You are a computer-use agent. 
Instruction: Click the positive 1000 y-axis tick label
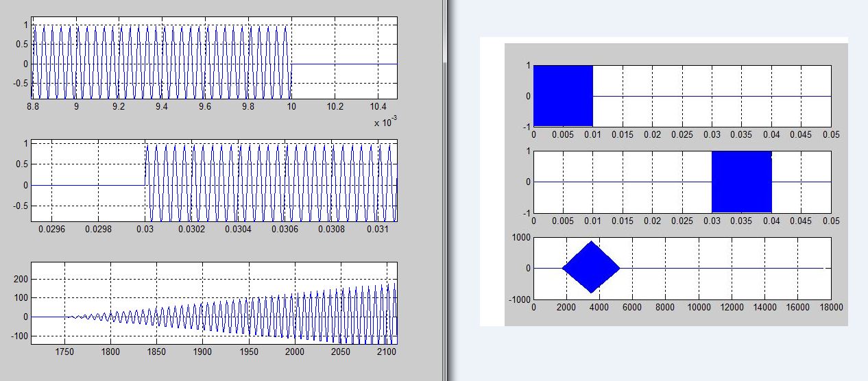(521, 237)
